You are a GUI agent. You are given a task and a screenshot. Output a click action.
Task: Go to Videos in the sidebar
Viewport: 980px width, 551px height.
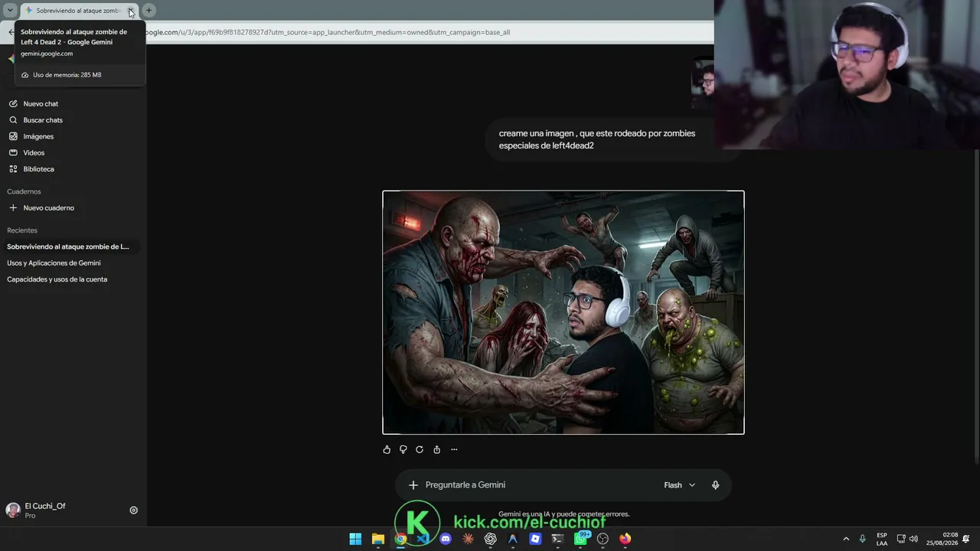pos(34,153)
